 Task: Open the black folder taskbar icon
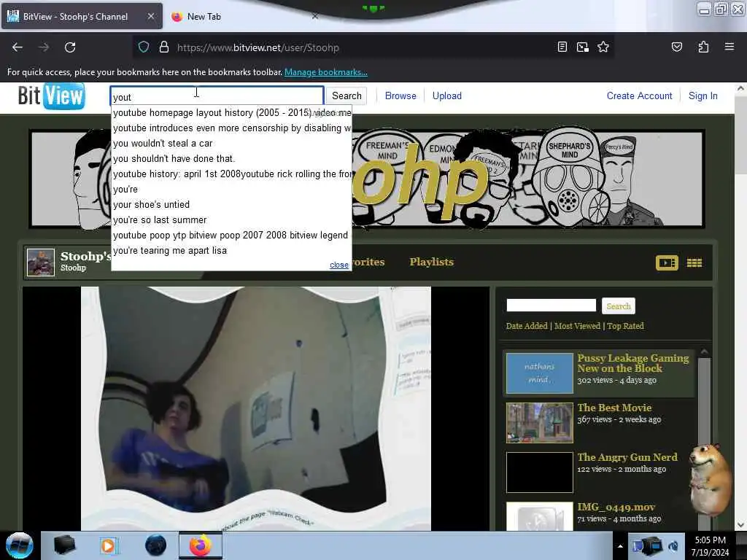pyautogui.click(x=64, y=545)
